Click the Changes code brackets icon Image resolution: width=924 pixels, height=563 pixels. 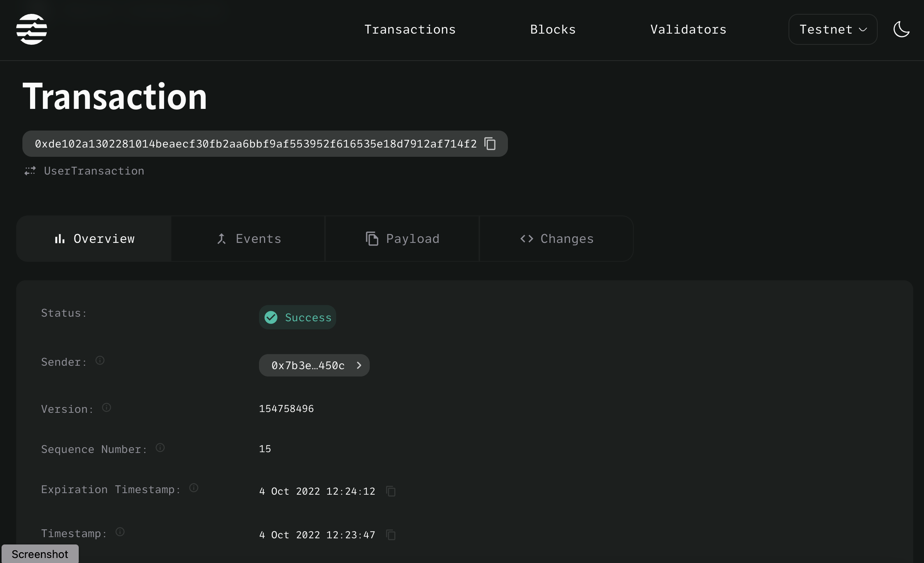[x=526, y=239]
